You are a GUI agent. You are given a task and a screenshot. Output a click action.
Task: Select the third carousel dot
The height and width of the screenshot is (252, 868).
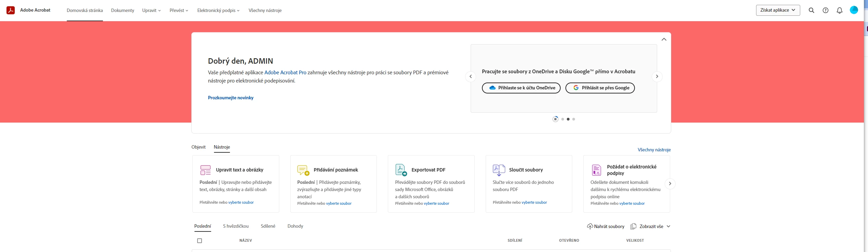click(574, 119)
